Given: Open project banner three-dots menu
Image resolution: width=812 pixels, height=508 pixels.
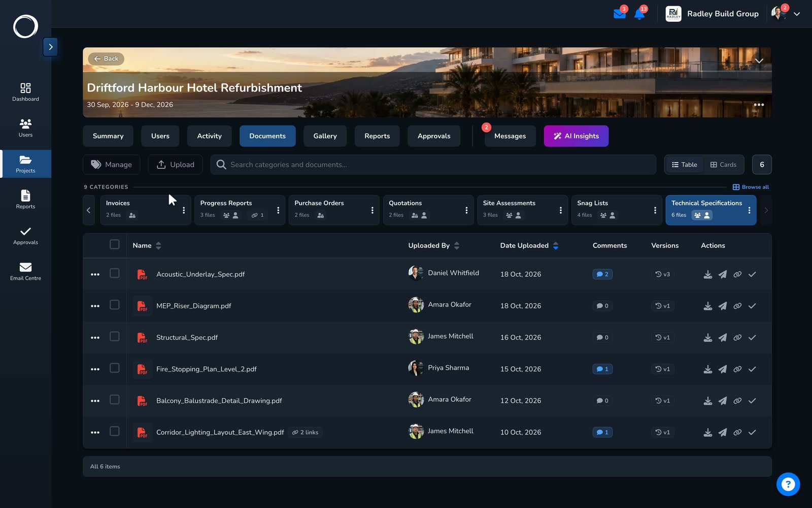Looking at the screenshot, I should [x=759, y=105].
